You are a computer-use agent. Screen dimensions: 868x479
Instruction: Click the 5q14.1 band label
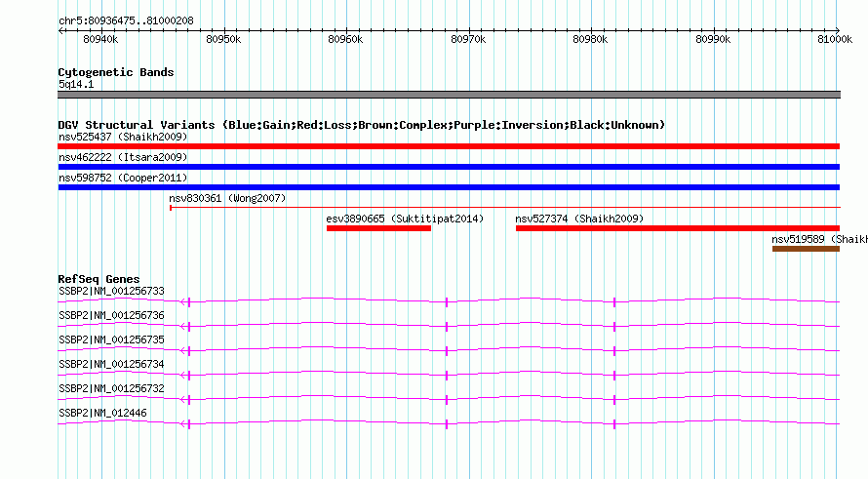click(x=76, y=84)
